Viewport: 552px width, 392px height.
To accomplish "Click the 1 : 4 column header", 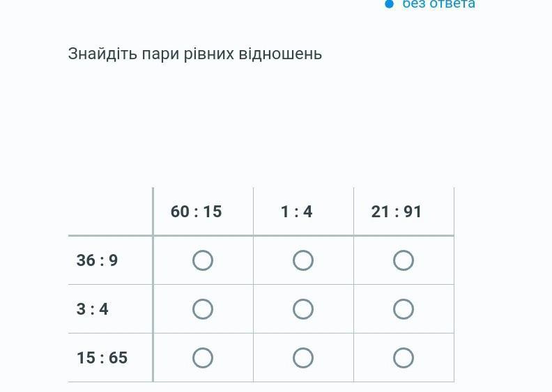I will click(x=296, y=212).
